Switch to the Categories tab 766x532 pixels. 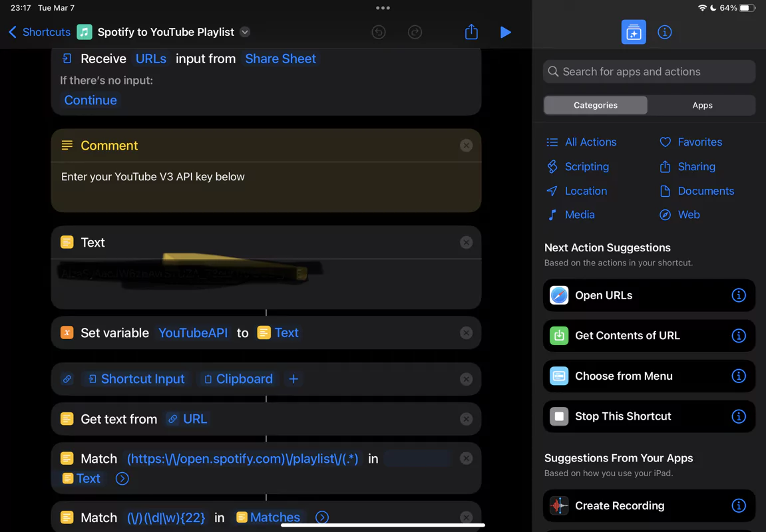[x=596, y=106]
